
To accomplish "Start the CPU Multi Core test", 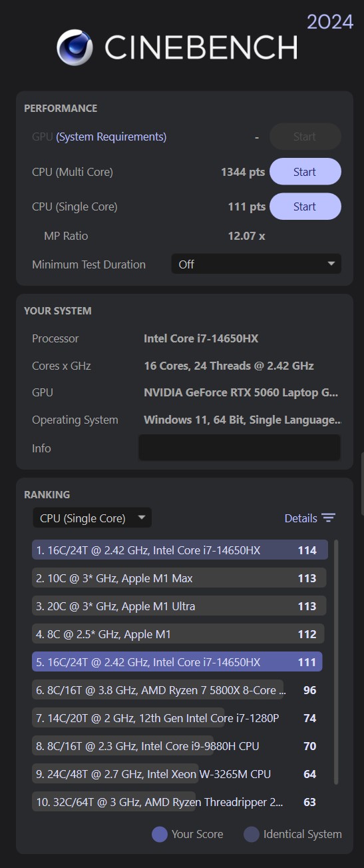I will pos(305,172).
